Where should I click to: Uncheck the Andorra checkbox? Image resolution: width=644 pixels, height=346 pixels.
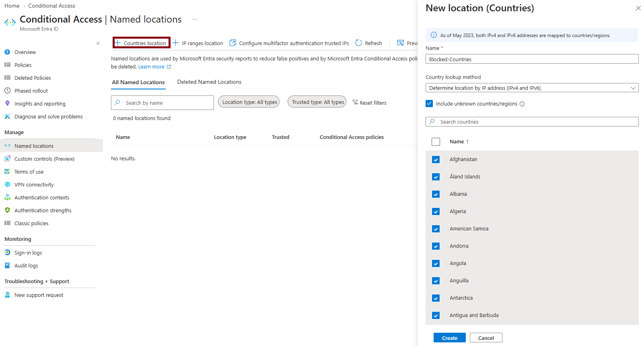[x=436, y=246]
